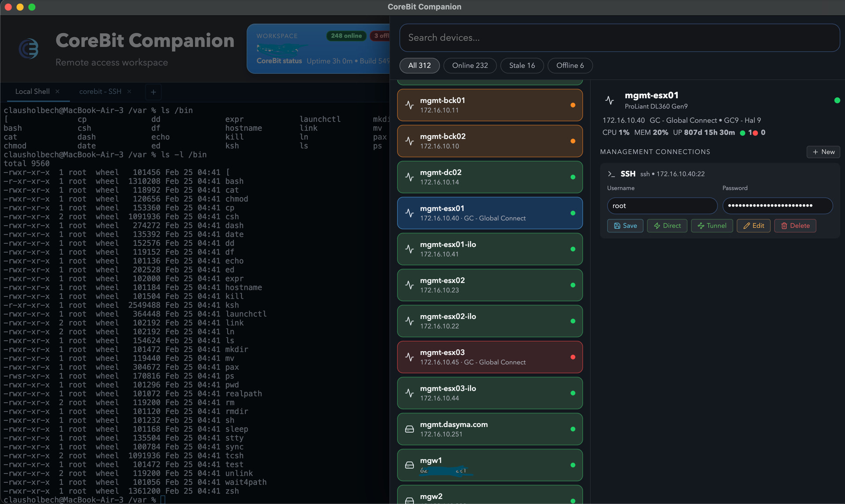Click the CoreBit status label
845x504 pixels.
pyautogui.click(x=279, y=61)
